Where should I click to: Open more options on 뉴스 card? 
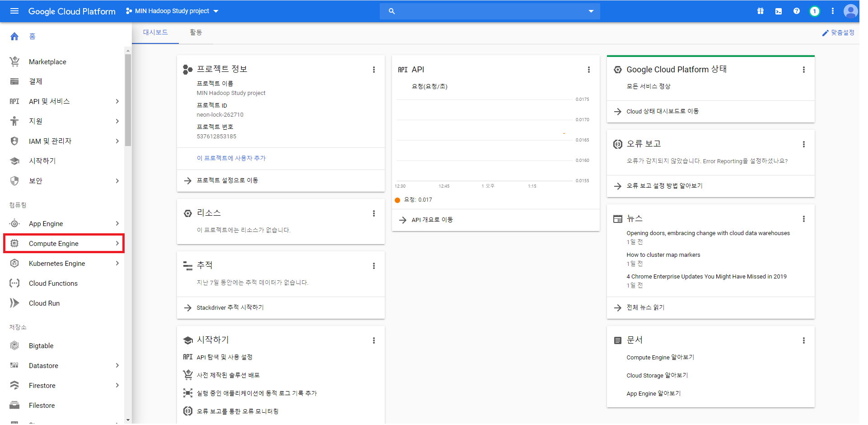(804, 219)
